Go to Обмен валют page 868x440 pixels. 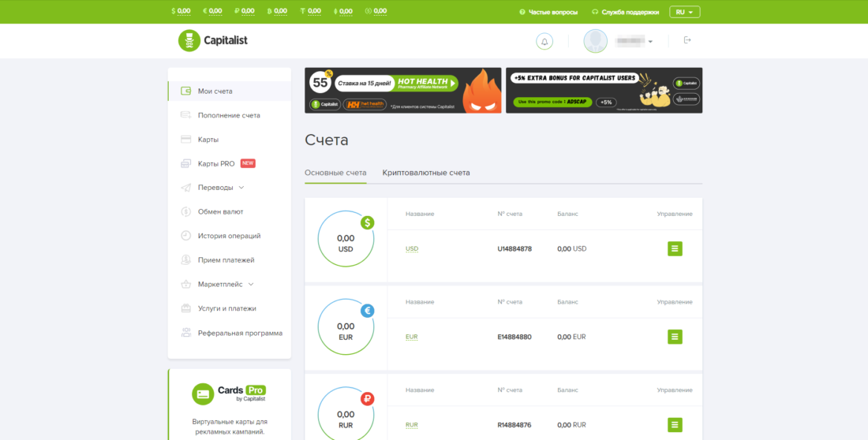[220, 211]
